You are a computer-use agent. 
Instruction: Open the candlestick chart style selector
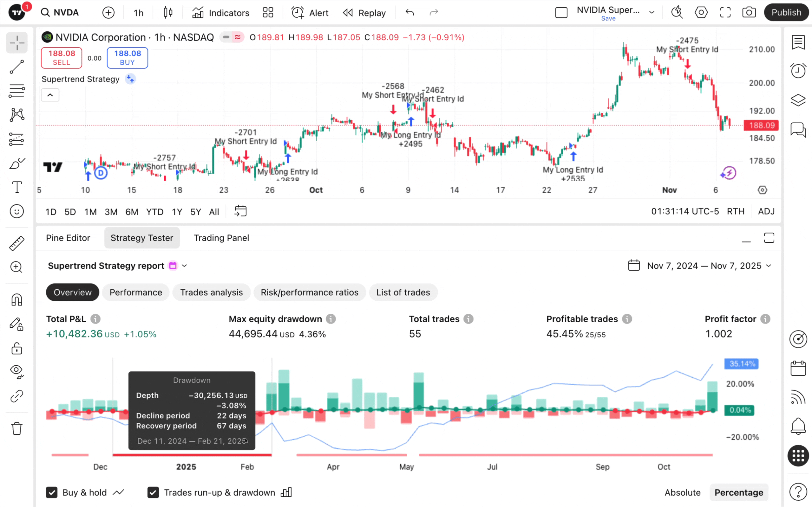point(168,13)
